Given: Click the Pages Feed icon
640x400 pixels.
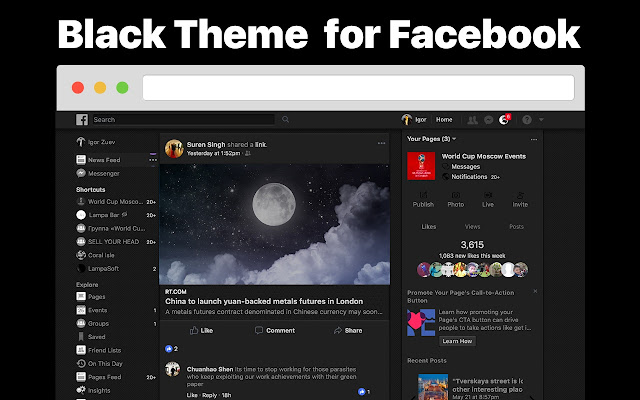Looking at the screenshot, I should (x=81, y=377).
